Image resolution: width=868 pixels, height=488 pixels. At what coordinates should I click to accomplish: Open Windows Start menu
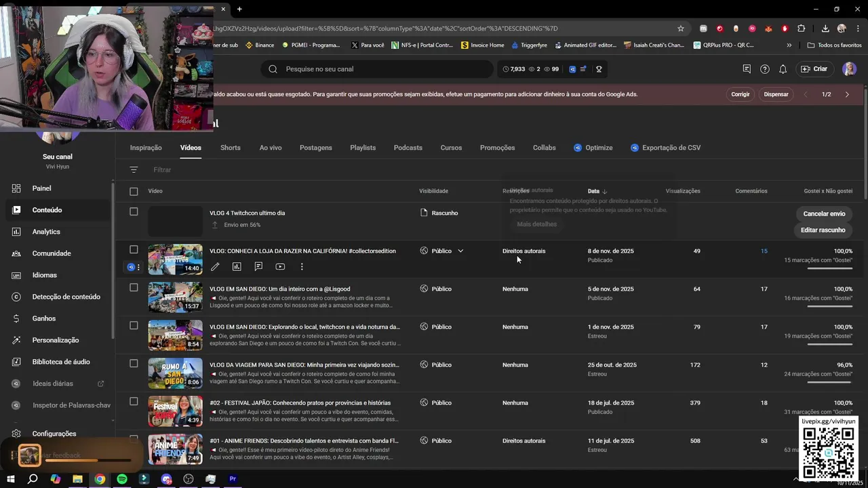point(11,479)
